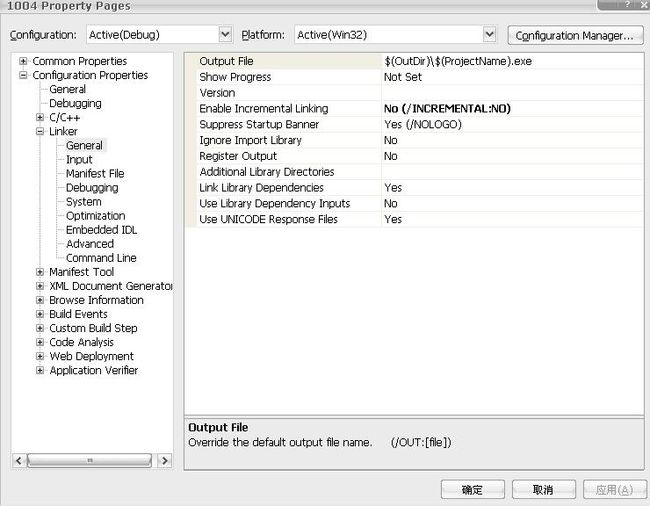Click the Additional Library Directories property

[267, 172]
